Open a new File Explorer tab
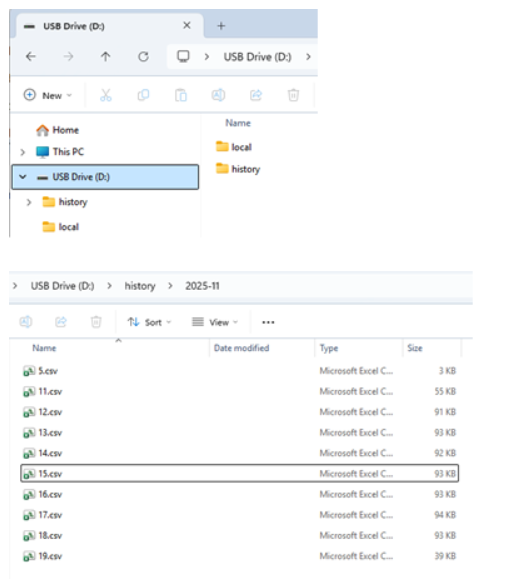 point(221,26)
